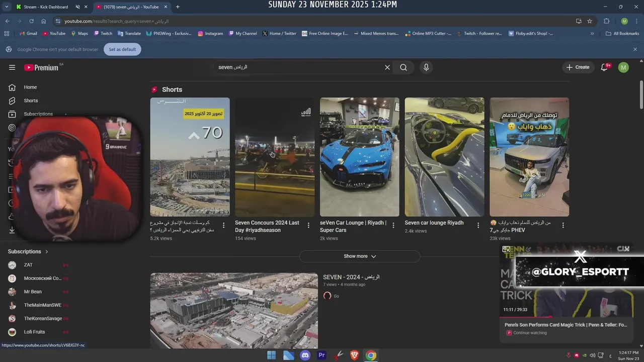Bookmark this page with the star
The image size is (644, 362).
pos(590,21)
